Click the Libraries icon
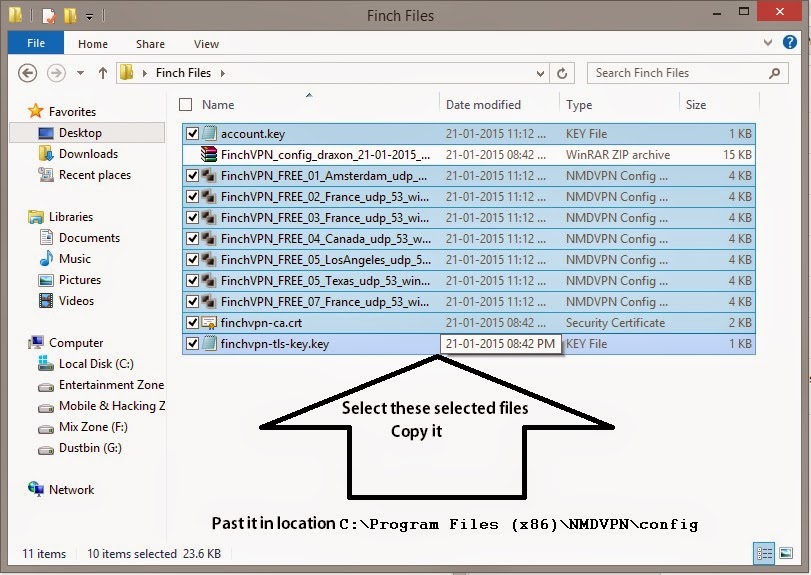This screenshot has height=575, width=811. coord(36,217)
